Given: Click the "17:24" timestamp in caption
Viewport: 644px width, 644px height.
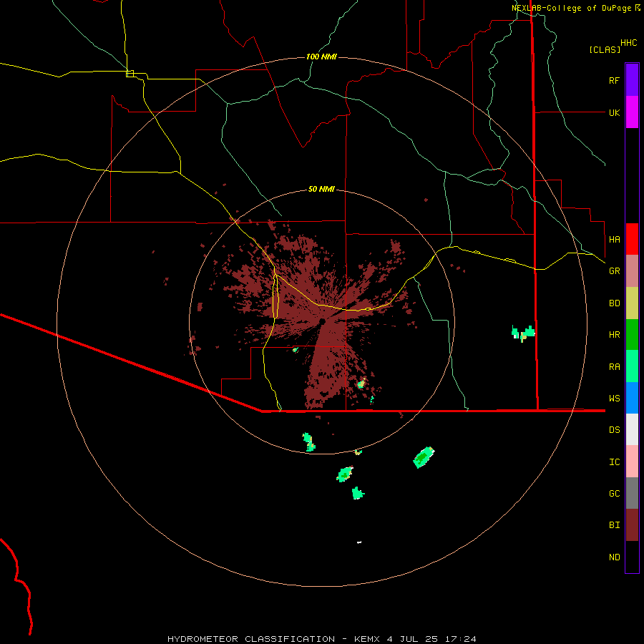Looking at the screenshot, I should pos(462,639).
